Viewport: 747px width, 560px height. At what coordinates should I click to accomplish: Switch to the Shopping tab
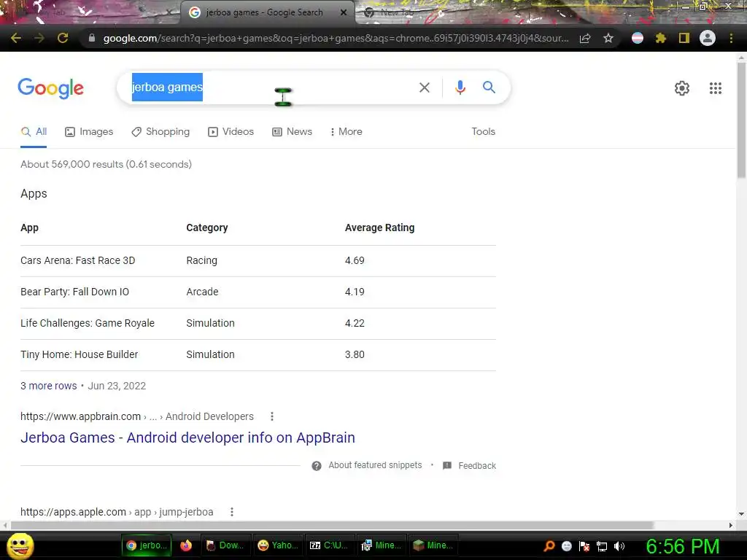pos(160,132)
